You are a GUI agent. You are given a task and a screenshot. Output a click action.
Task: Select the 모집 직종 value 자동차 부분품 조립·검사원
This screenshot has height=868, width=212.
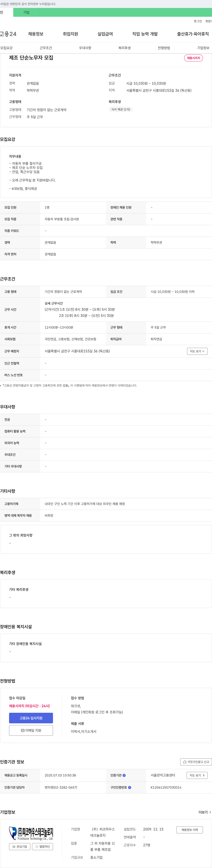click(62, 219)
